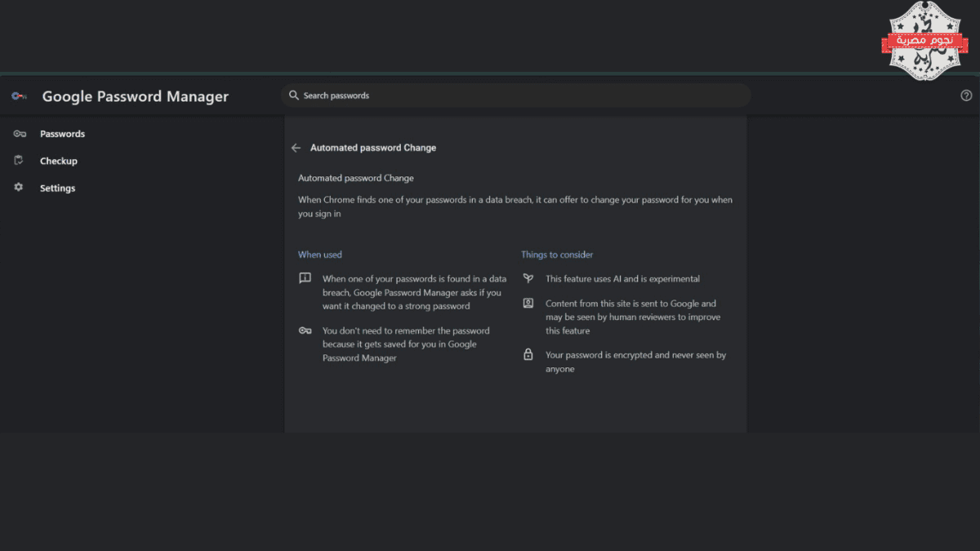Open the Settings section label

tap(57, 188)
